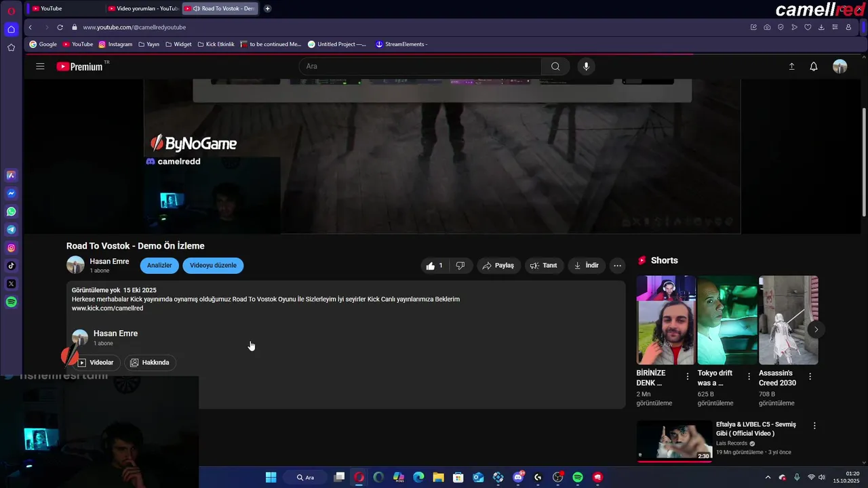Dislike the video with thumbs-down
Screen dimensions: 868x488
[460, 266]
